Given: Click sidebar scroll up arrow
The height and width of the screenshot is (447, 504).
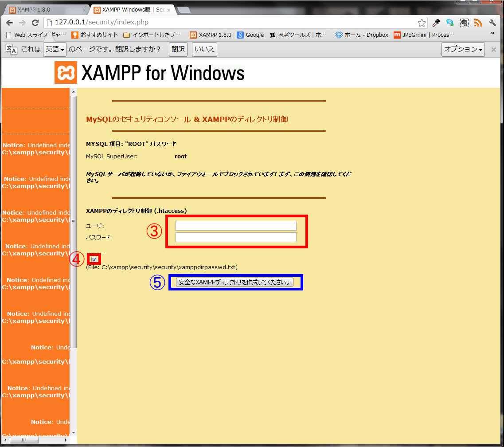Looking at the screenshot, I should click(x=74, y=92).
